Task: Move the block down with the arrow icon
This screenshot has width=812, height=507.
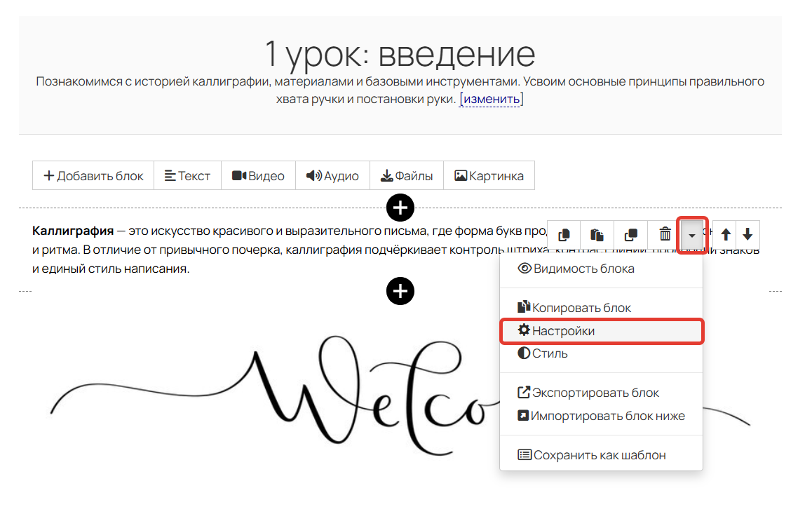Action: click(747, 234)
